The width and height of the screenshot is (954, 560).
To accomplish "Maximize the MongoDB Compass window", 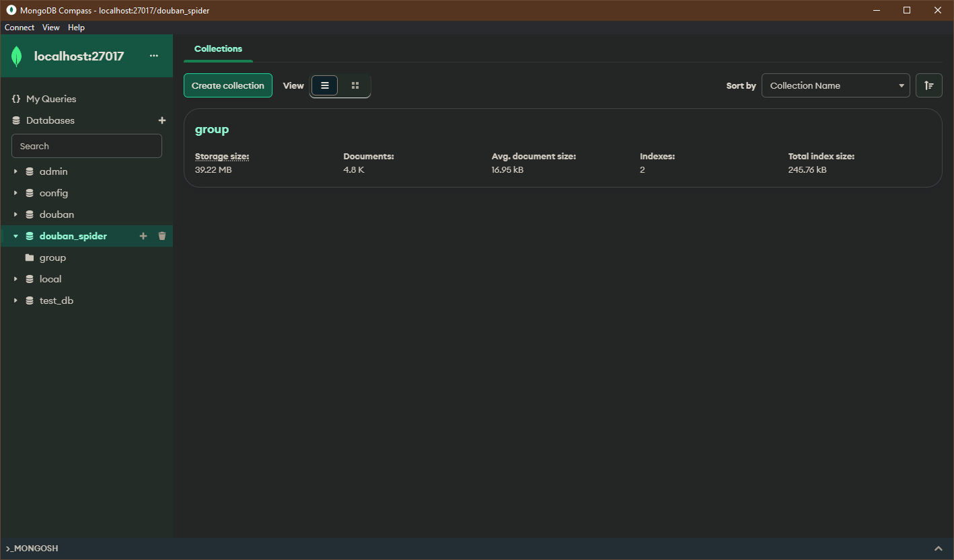I will (x=907, y=10).
